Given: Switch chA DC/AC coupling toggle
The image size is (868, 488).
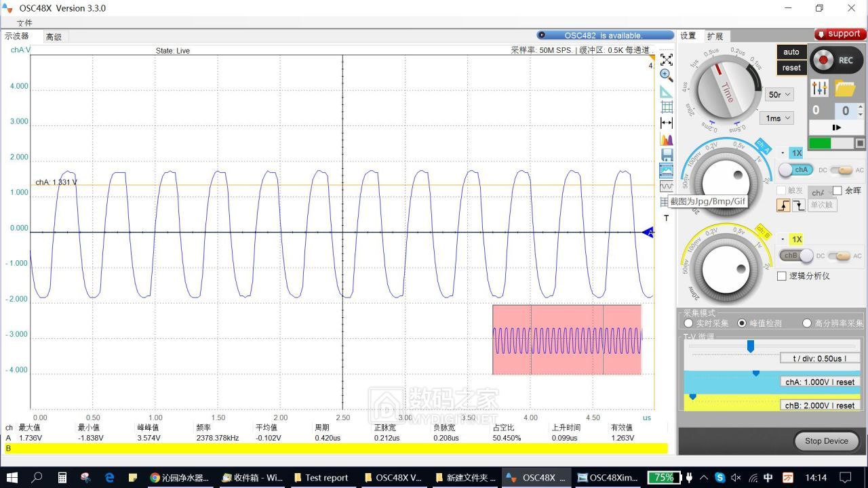Looking at the screenshot, I should coord(841,170).
